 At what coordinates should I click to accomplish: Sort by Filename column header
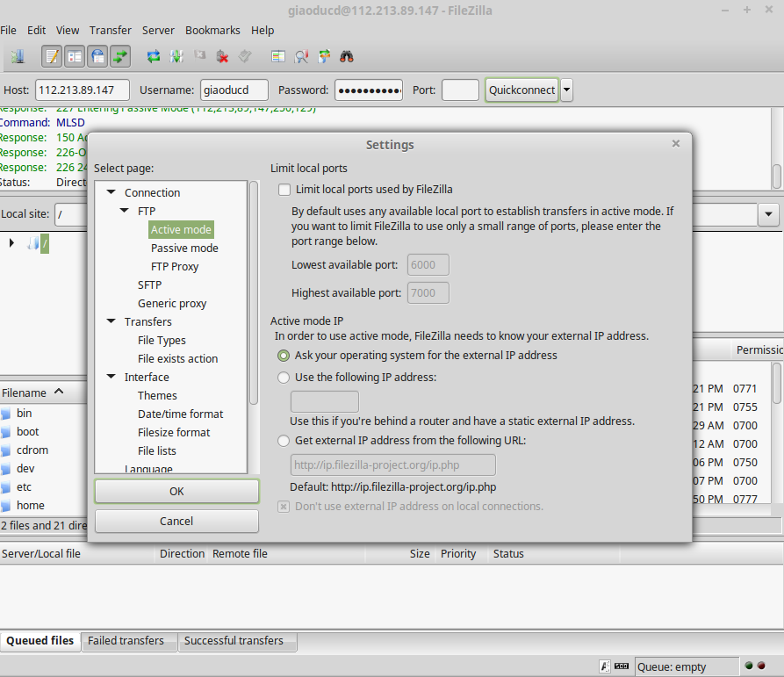(32, 393)
